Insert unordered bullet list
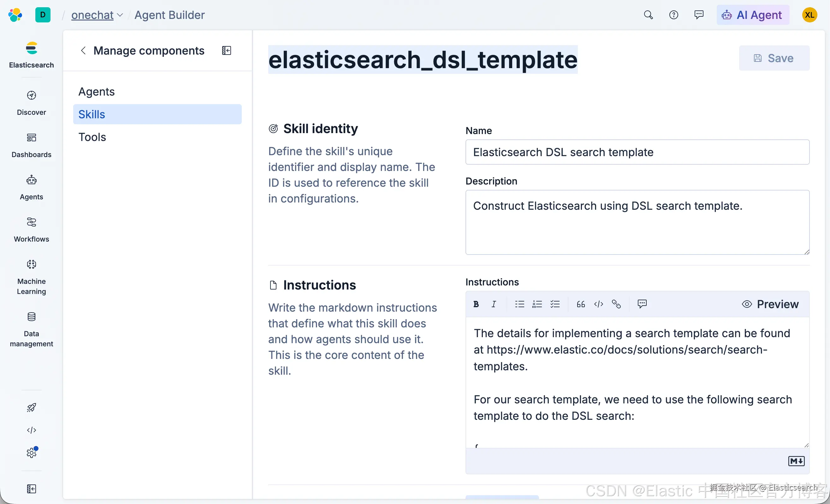830x504 pixels. 519,304
